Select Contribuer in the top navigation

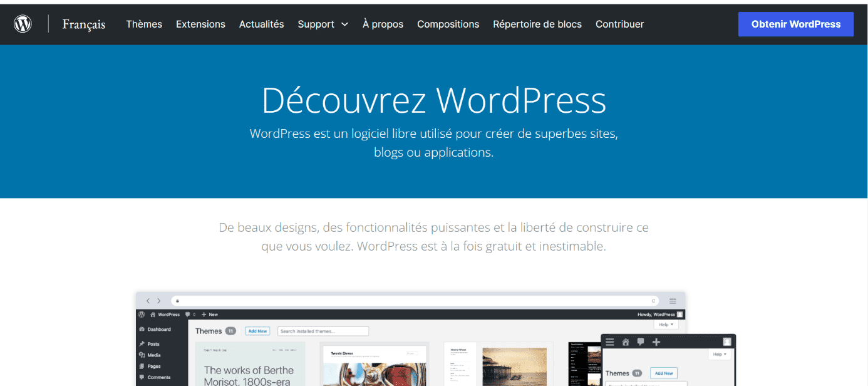(x=619, y=24)
